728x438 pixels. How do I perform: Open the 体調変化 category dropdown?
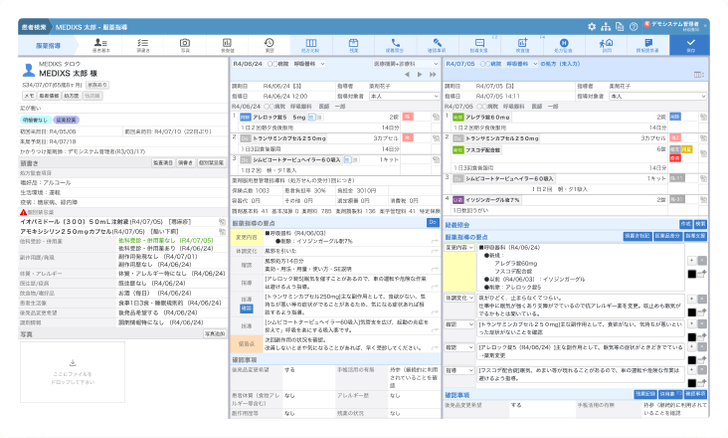(x=459, y=298)
